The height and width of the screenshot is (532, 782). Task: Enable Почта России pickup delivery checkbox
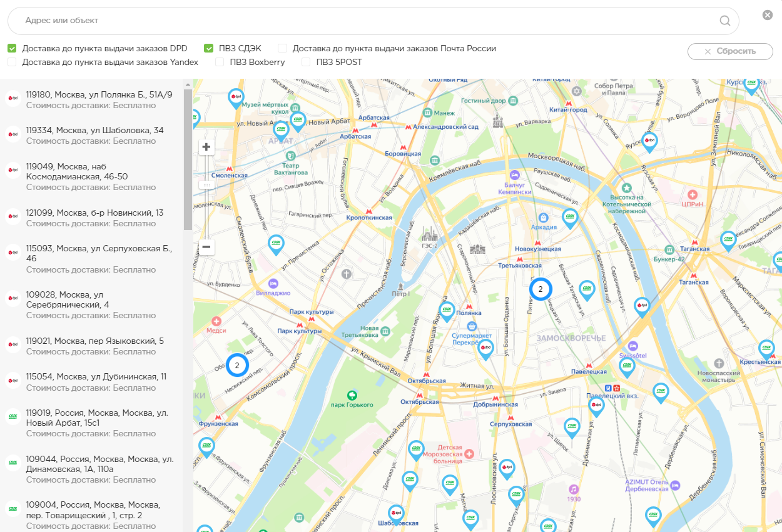[283, 48]
